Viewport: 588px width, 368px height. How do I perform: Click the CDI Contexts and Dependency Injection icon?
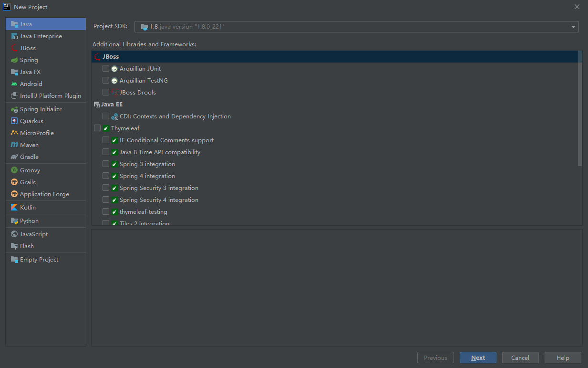(114, 116)
